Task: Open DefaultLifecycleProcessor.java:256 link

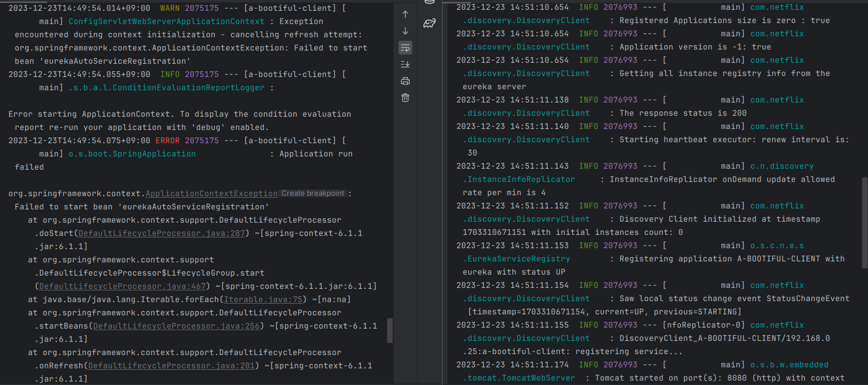Action: coord(176,326)
